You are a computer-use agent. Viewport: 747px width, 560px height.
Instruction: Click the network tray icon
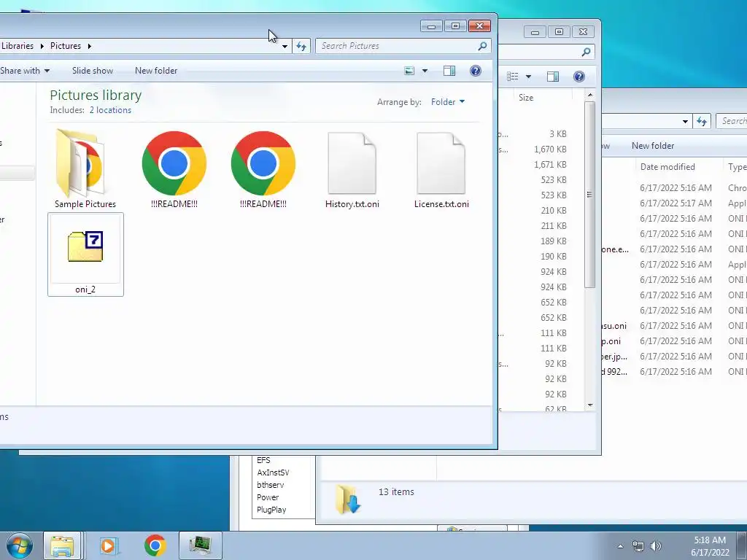tap(638, 545)
